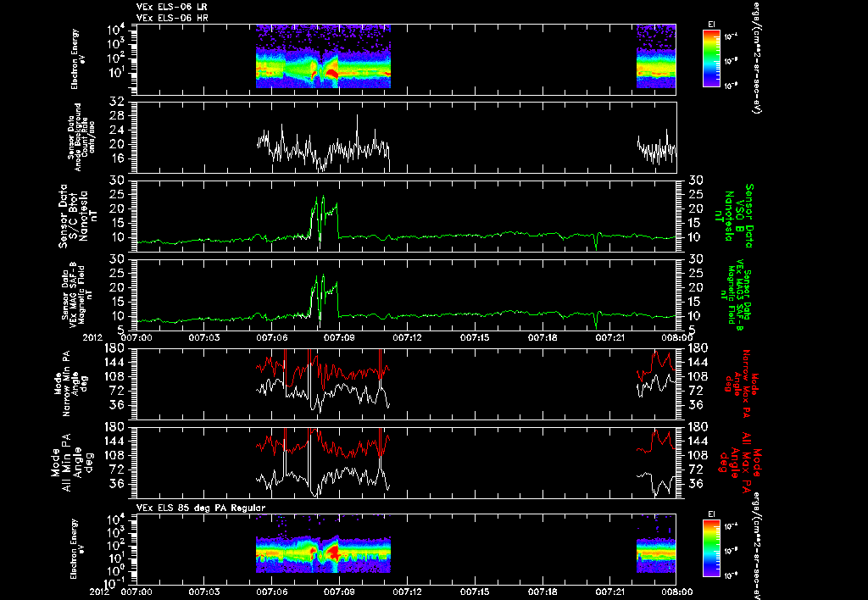Click the 16 tick value on the count rate axis
This screenshot has height=600, width=868.
[116, 158]
